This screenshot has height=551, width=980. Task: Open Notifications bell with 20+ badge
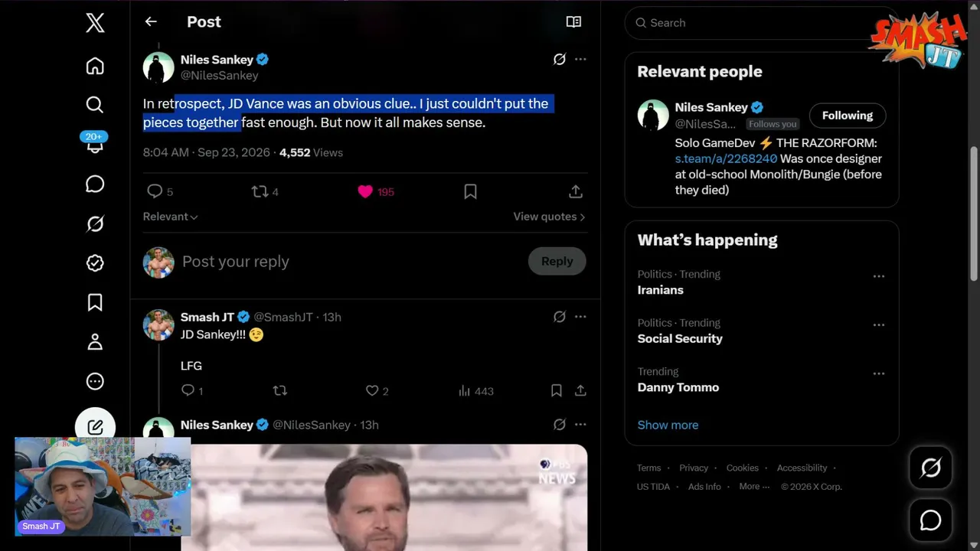click(x=95, y=142)
